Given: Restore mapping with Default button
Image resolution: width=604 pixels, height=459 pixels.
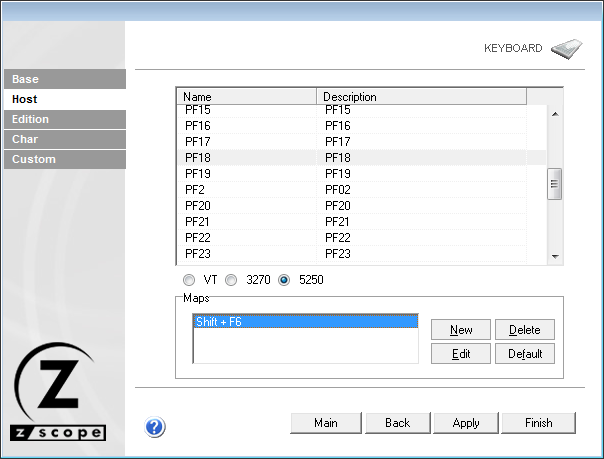Looking at the screenshot, I should click(x=525, y=353).
